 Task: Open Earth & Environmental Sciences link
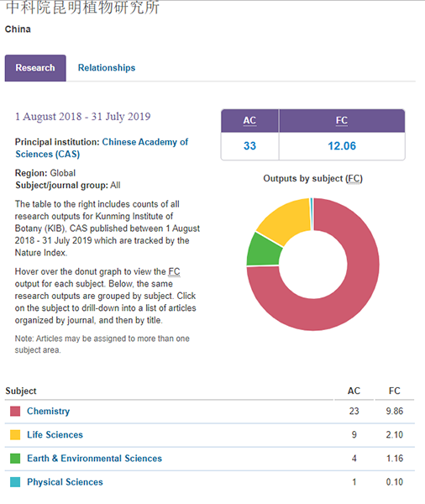pyautogui.click(x=95, y=459)
